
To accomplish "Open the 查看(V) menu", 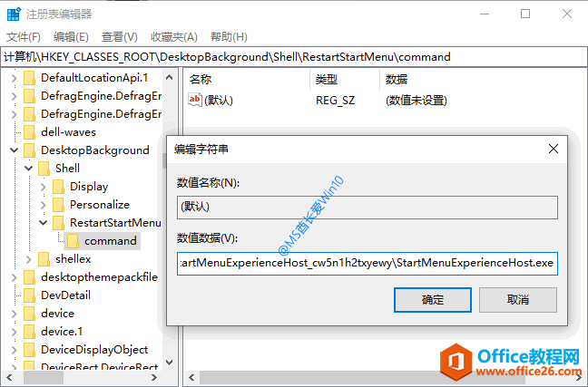I will 119,37.
